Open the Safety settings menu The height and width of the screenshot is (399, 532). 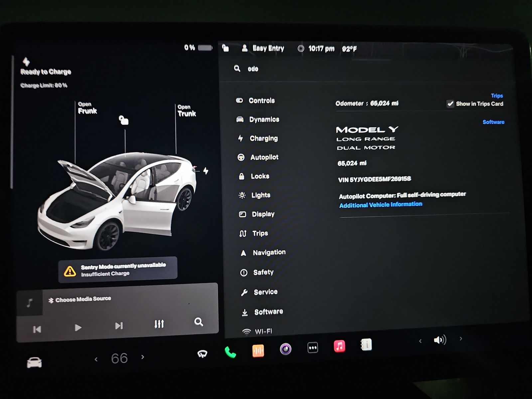pos(257,272)
